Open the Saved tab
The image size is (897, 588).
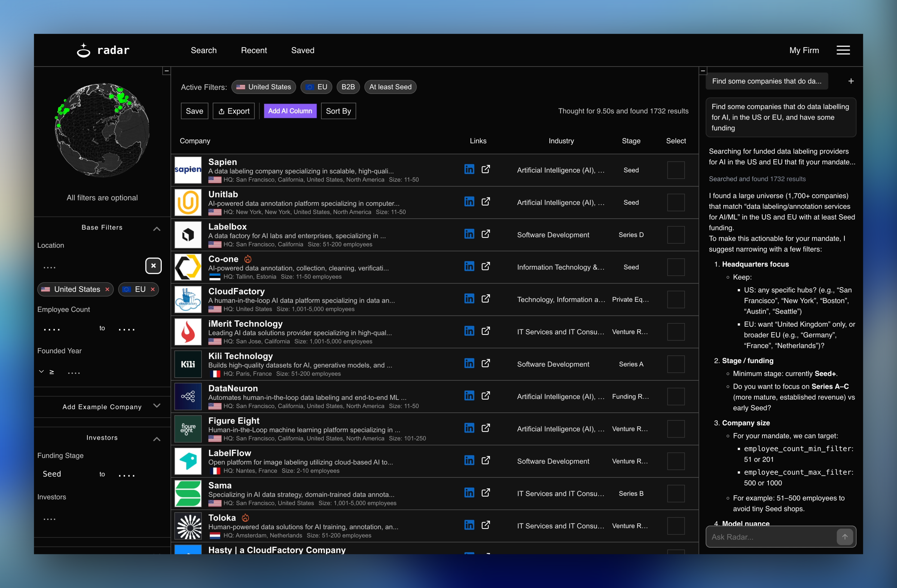pos(303,50)
